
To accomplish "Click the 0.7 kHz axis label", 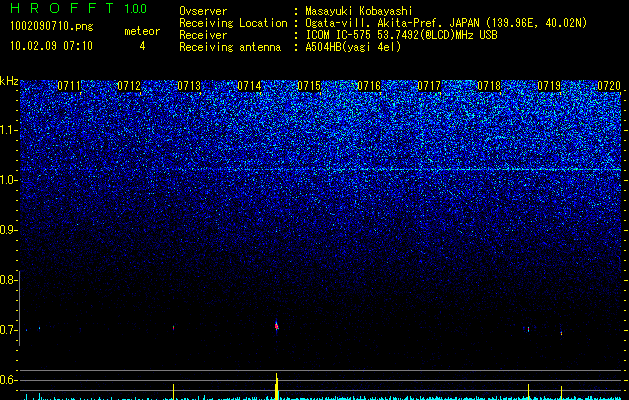I will [8, 330].
